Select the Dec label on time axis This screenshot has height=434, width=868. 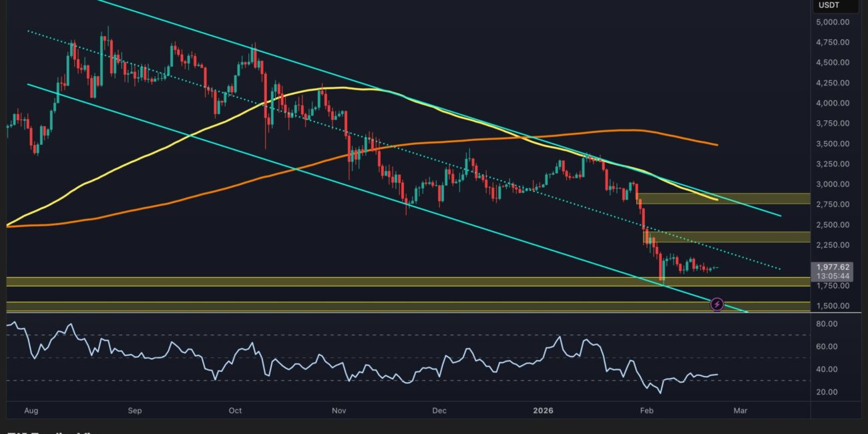439,412
